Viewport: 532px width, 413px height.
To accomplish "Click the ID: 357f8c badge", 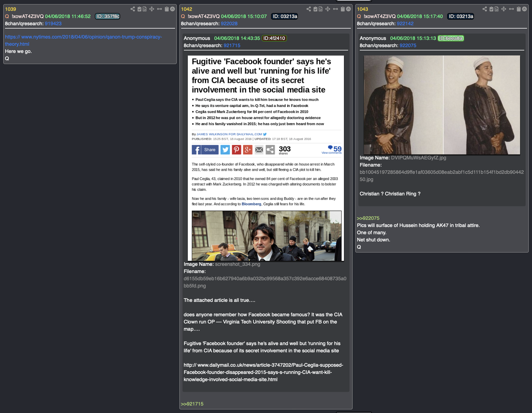I will tap(108, 16).
